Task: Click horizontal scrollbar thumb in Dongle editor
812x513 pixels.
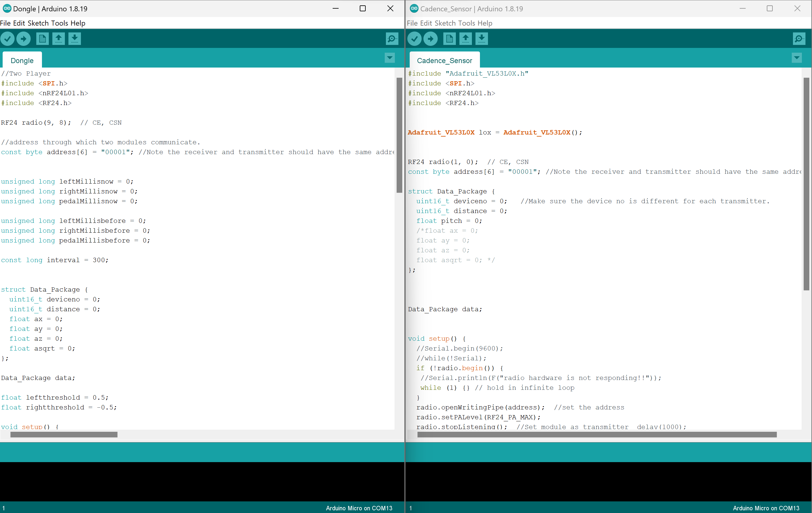Action: [x=64, y=434]
